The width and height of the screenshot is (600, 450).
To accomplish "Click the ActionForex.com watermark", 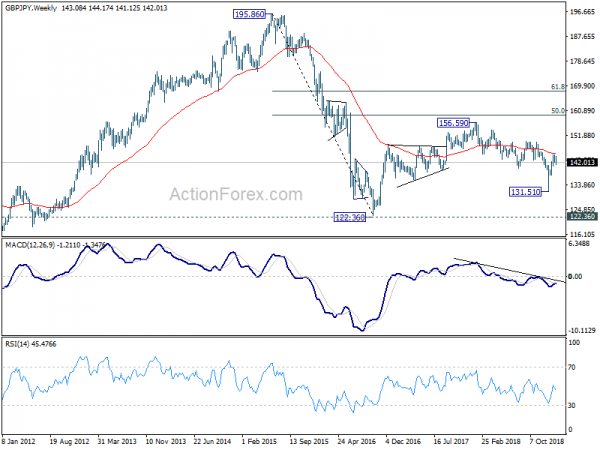I will 236,194.
